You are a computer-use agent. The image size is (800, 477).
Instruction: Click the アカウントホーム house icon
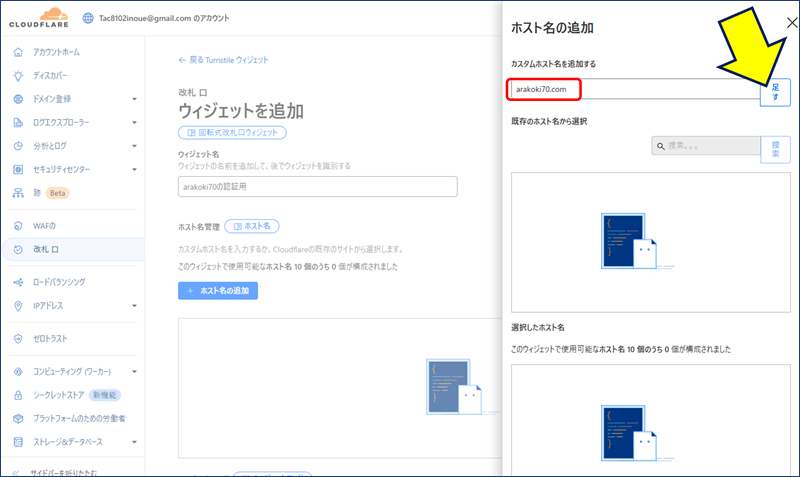[x=18, y=52]
